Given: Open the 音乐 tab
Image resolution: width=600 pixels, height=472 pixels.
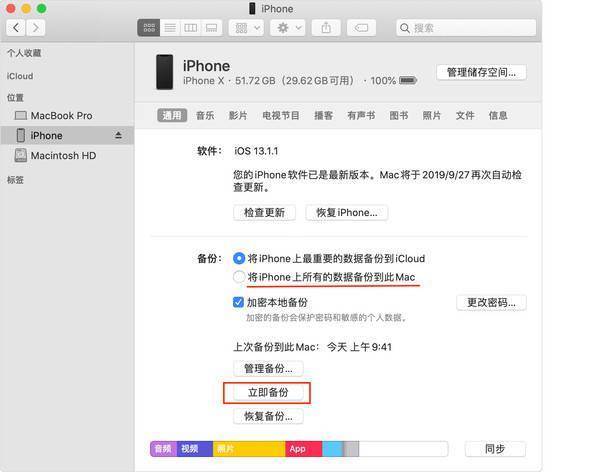Looking at the screenshot, I should [x=205, y=116].
